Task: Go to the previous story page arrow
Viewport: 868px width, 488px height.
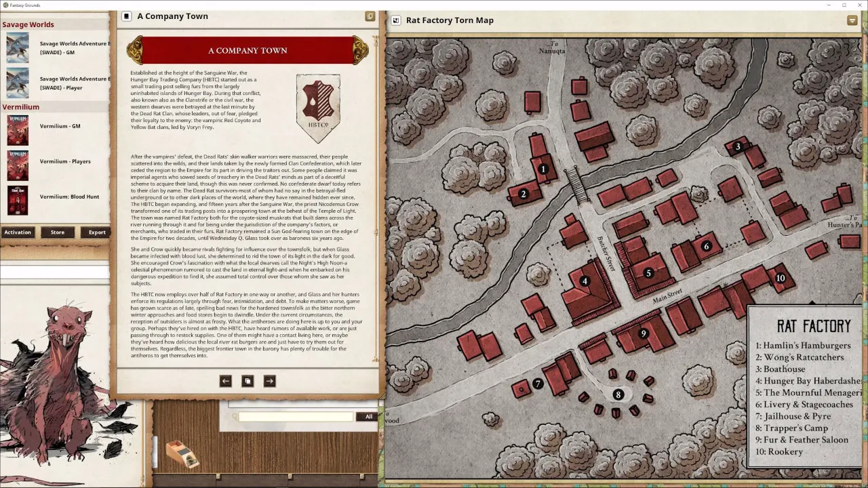Action: [x=226, y=381]
